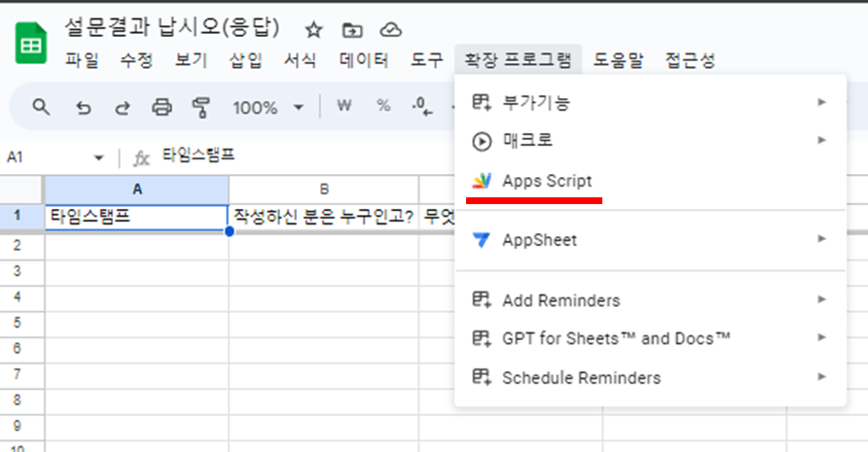
Task: Close the 확장 프로그램 menu
Action: point(518,59)
